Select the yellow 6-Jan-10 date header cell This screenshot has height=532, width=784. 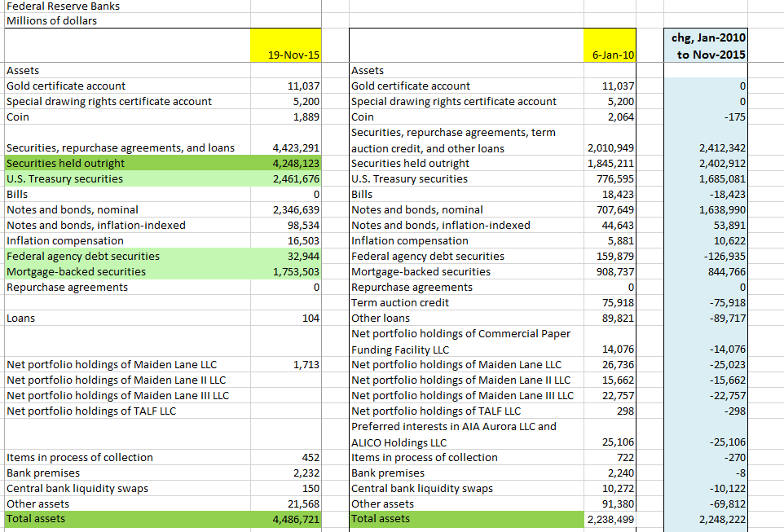(610, 46)
